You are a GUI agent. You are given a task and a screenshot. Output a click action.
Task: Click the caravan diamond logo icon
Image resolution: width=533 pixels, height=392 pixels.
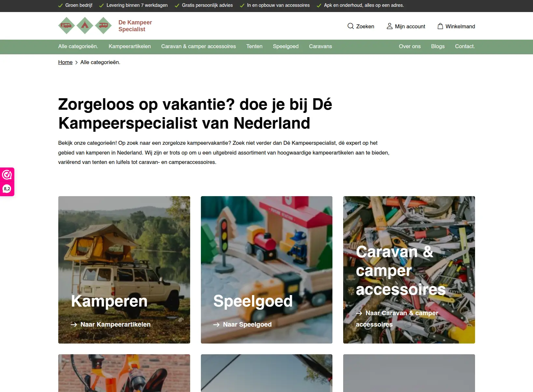[x=104, y=25]
